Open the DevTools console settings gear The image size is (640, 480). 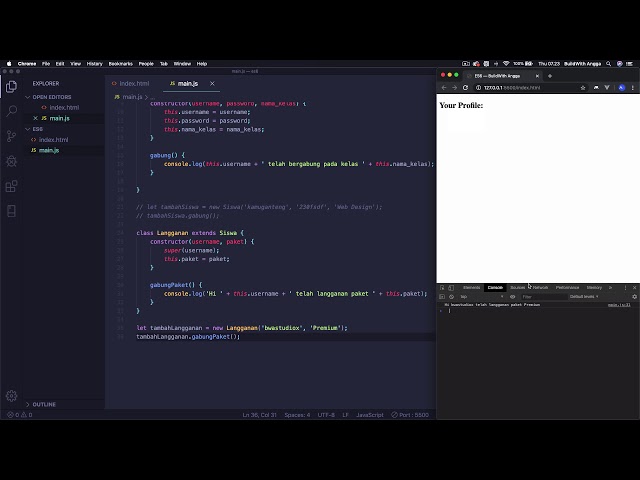click(x=634, y=297)
